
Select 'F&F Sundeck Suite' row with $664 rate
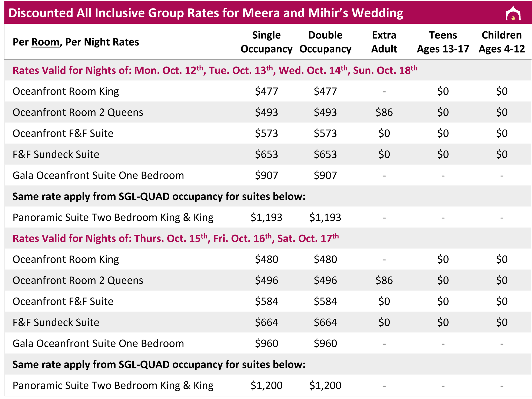(x=56, y=322)
